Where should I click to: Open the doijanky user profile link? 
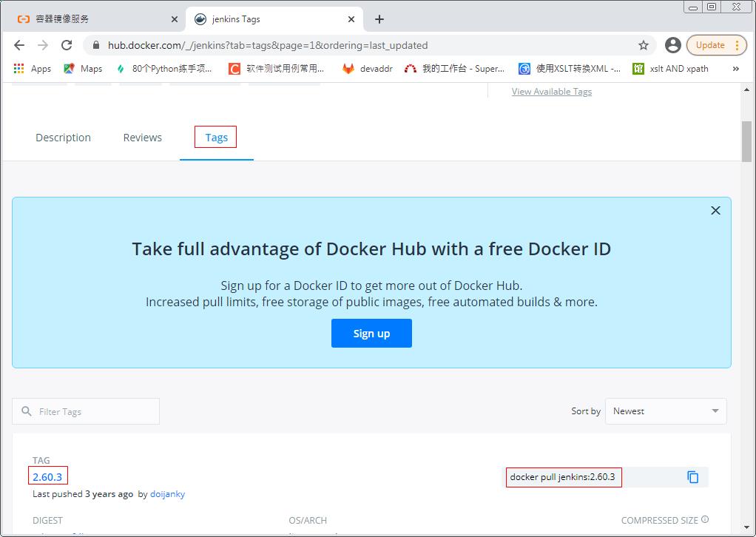pyautogui.click(x=167, y=494)
